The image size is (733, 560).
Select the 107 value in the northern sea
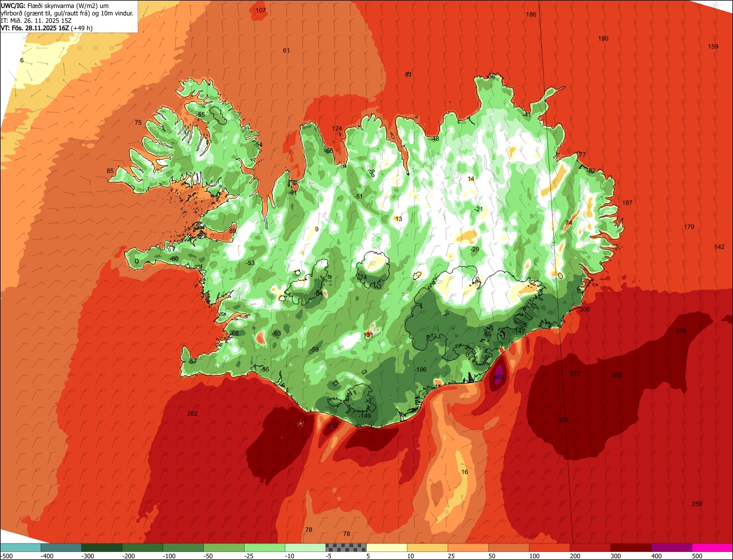261,11
